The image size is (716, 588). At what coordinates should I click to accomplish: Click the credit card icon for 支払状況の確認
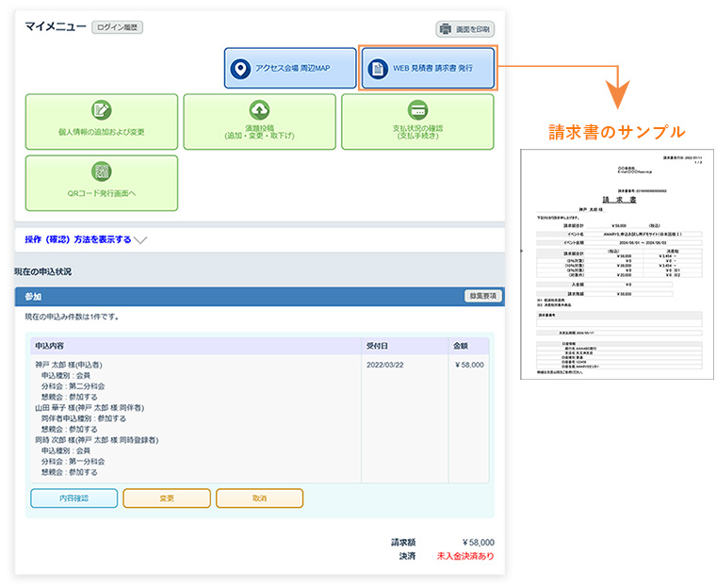(x=417, y=110)
